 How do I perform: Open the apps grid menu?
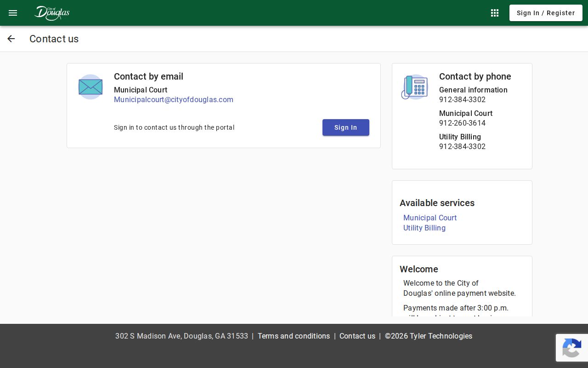pos(495,13)
